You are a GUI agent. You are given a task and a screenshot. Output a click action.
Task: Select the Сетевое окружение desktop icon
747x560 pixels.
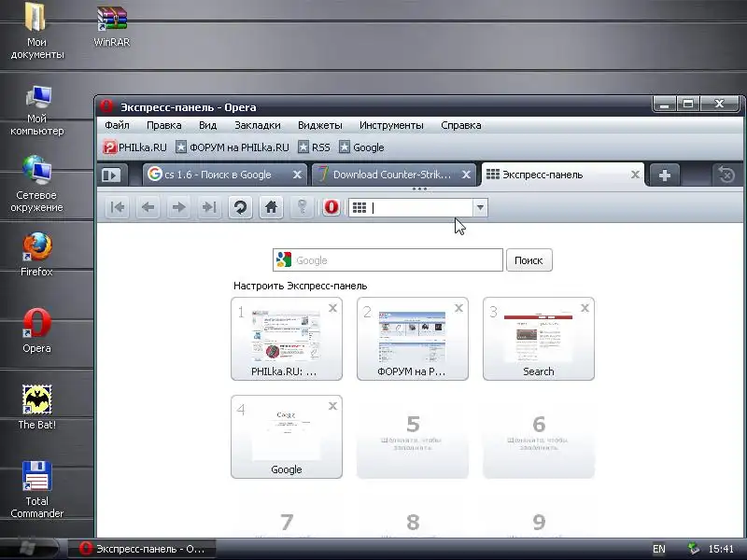point(36,184)
